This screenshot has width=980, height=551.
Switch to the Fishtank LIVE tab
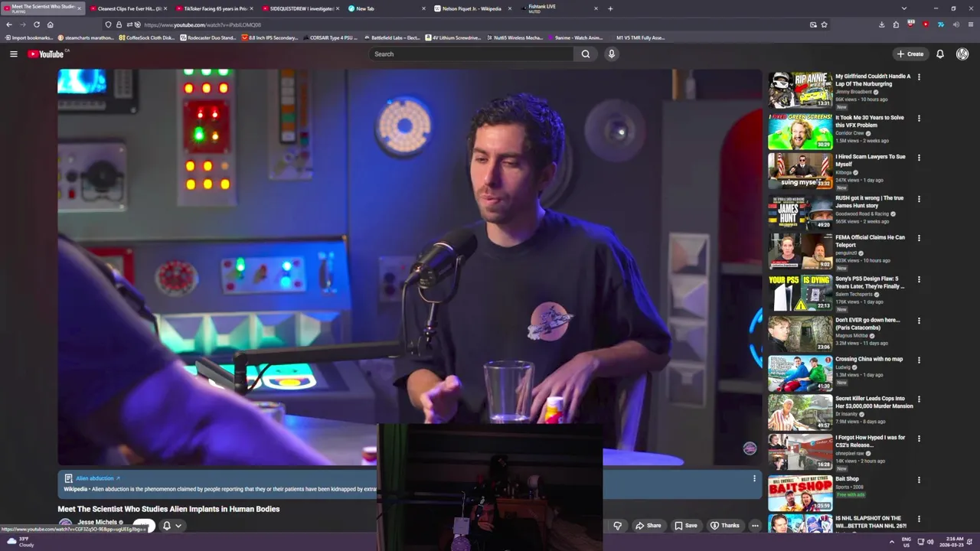557,8
